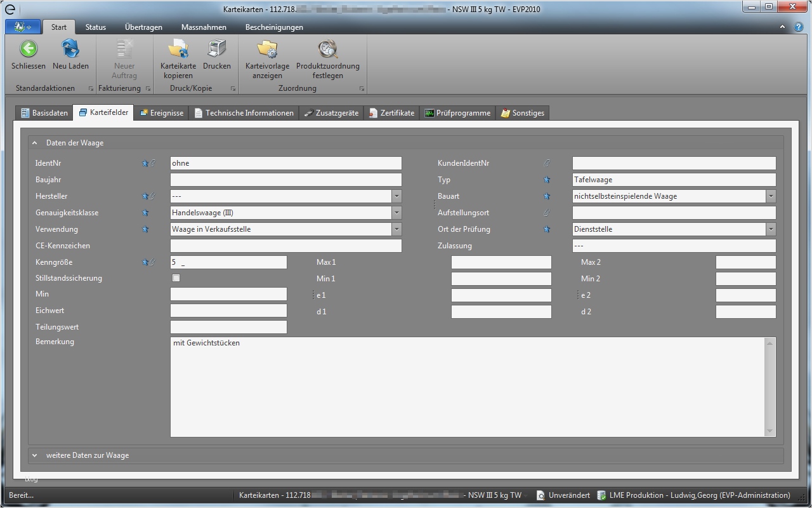Expand the 'weitere Daten zur Waage' section
812x508 pixels.
35,455
